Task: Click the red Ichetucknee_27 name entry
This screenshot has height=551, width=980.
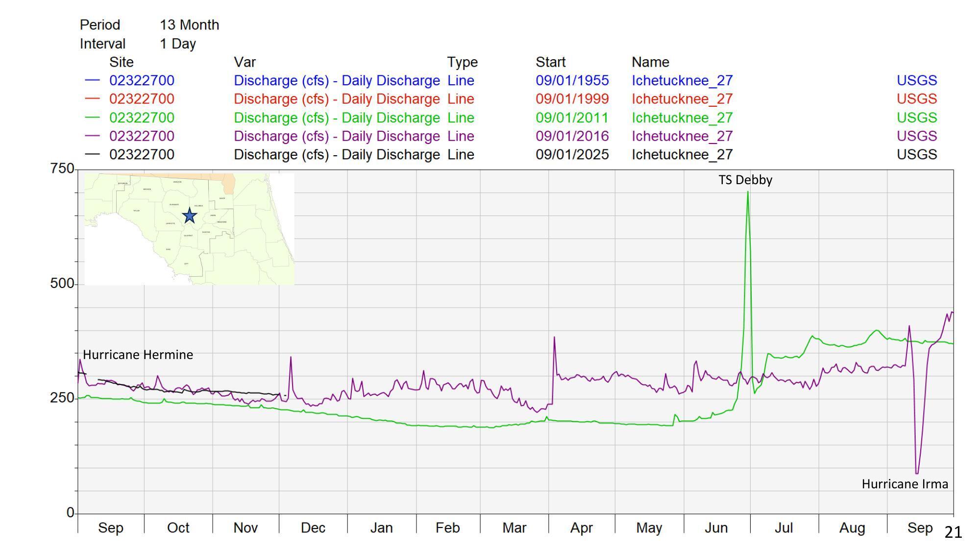Action: tap(682, 99)
